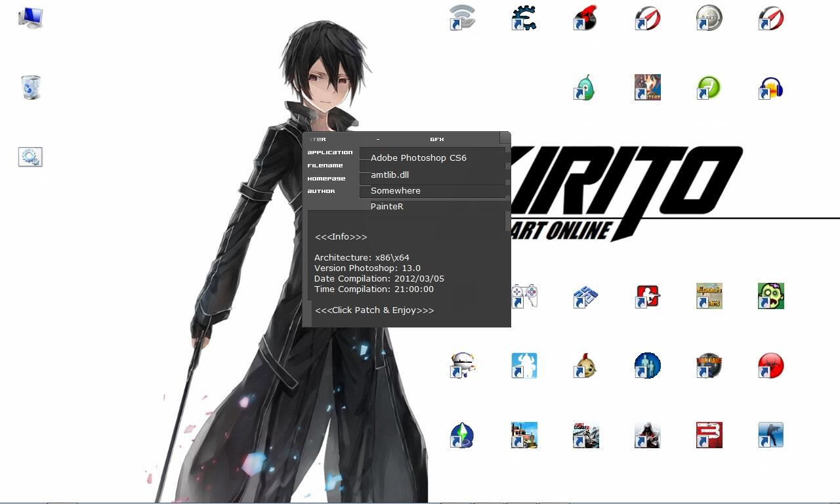Launch the helmeted chicken head shortcut
The image size is (840, 504).
coord(585,366)
